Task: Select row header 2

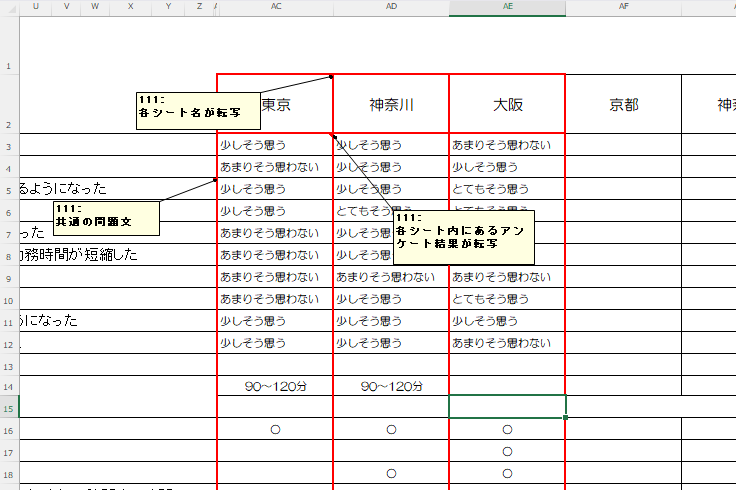Action: click(x=9, y=104)
